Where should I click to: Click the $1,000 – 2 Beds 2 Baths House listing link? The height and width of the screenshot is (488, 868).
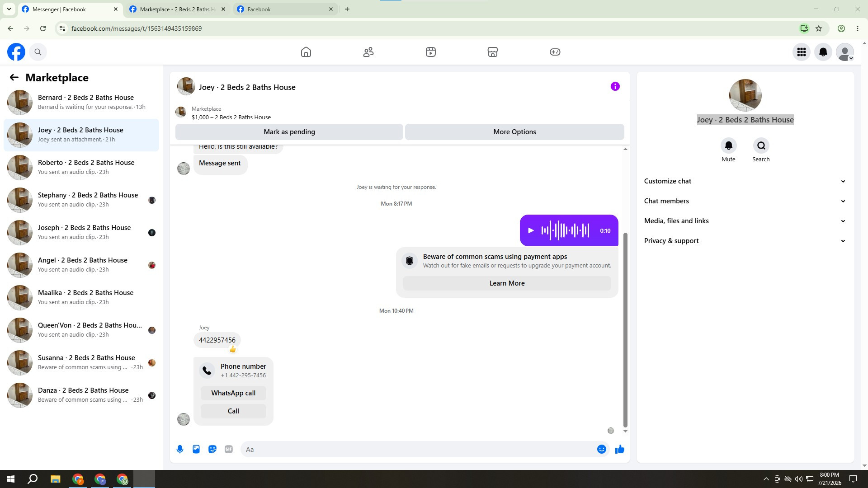point(231,117)
